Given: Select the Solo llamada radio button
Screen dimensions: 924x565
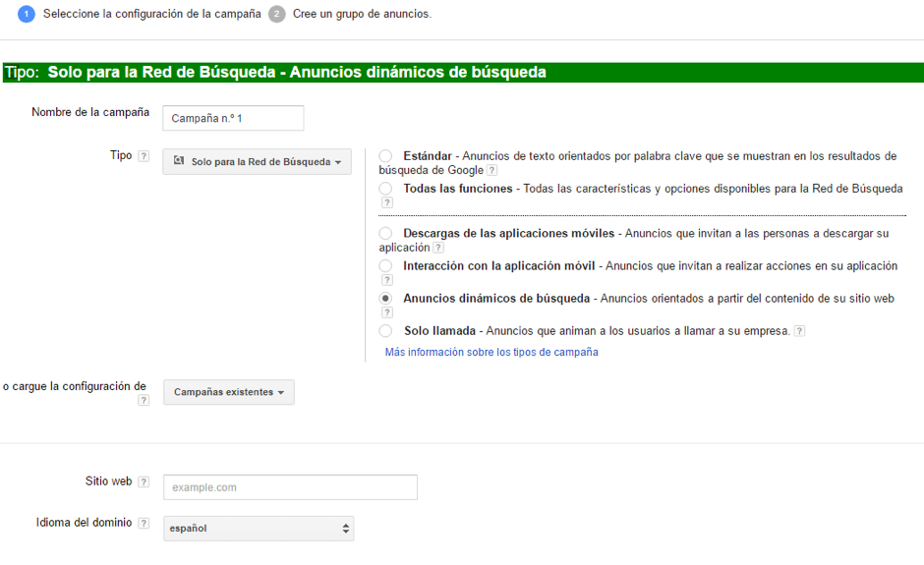Looking at the screenshot, I should [x=385, y=331].
